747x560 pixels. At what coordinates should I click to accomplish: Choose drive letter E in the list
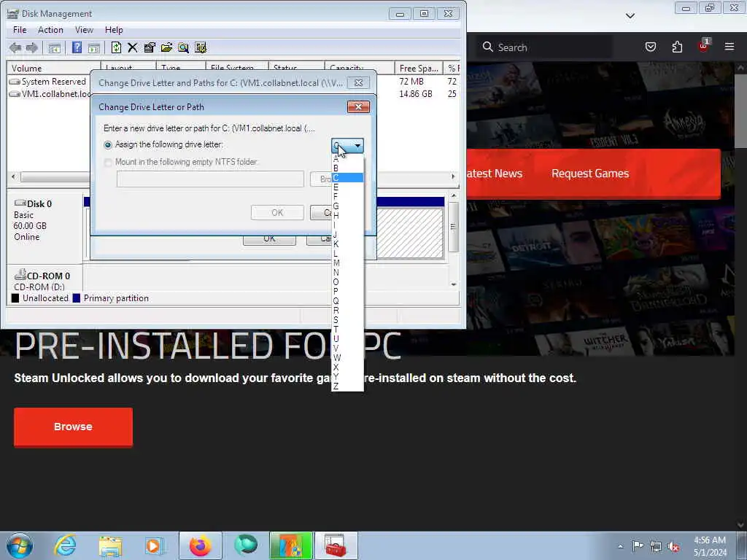347,187
